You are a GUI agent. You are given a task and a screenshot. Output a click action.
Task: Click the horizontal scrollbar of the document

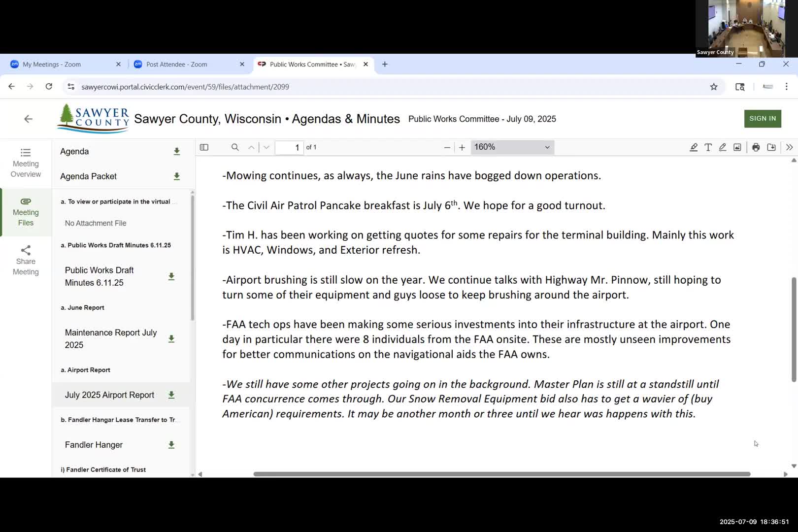501,474
